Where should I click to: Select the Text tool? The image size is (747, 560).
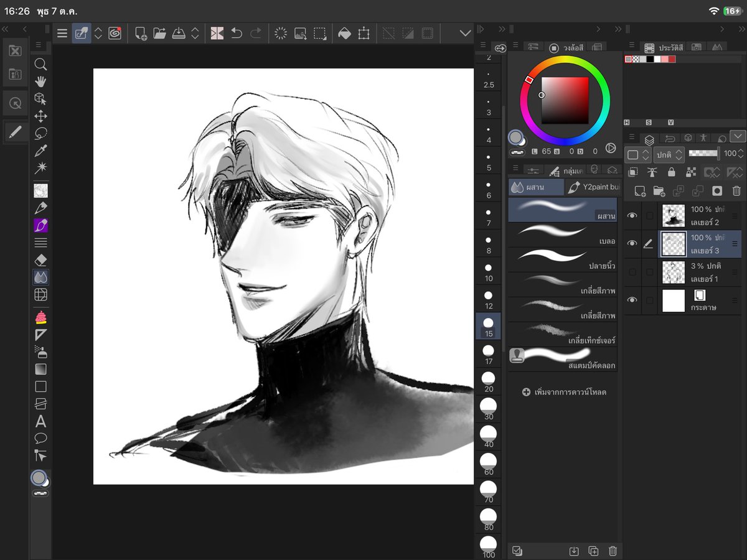(40, 421)
